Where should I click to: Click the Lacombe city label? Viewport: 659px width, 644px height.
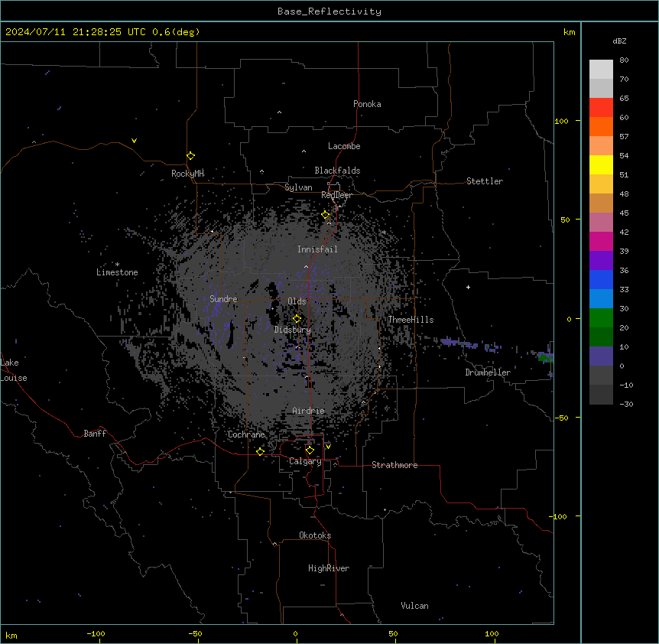click(344, 146)
